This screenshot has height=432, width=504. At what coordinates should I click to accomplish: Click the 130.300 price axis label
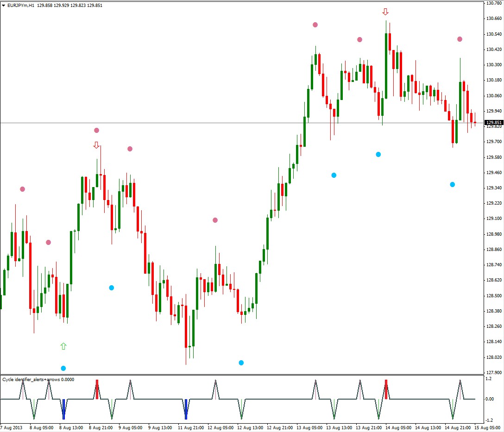tap(494, 64)
